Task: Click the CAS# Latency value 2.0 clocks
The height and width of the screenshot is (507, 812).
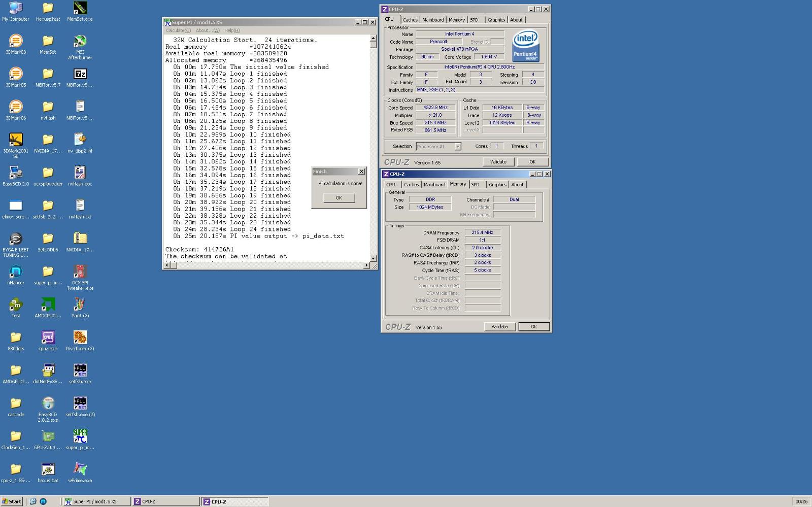Action: click(483, 248)
